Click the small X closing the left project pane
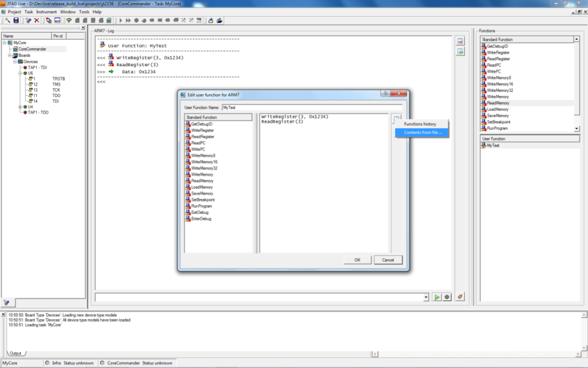The image size is (588, 368). click(83, 28)
